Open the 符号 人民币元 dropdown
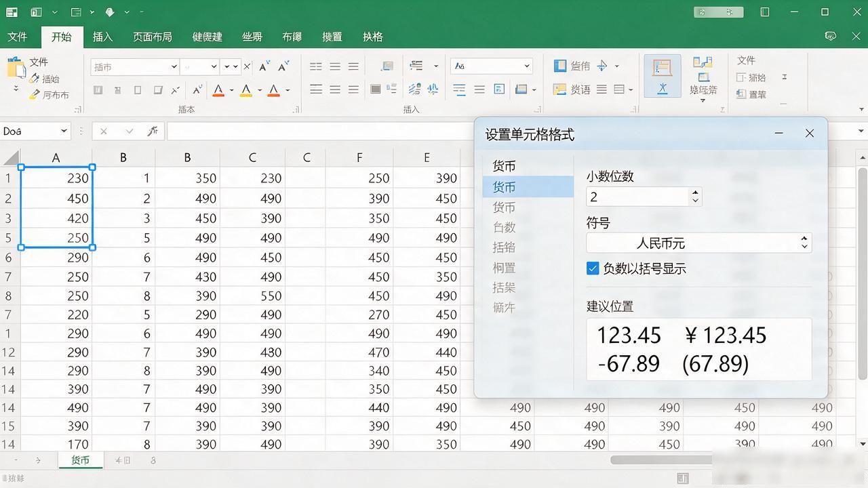868x488 pixels. click(x=699, y=243)
